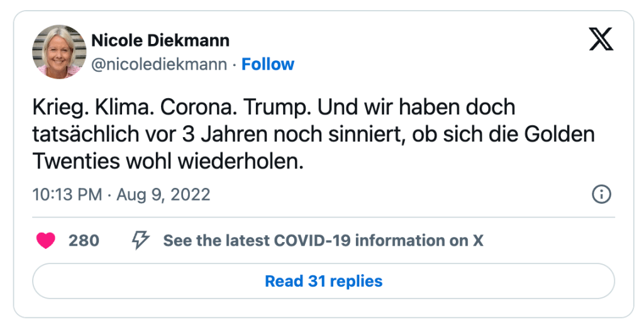Viewport: 644px width, 325px height.
Task: Click 'Twenties wohl wiederholen' on the last tweet line
Action: [x=168, y=162]
